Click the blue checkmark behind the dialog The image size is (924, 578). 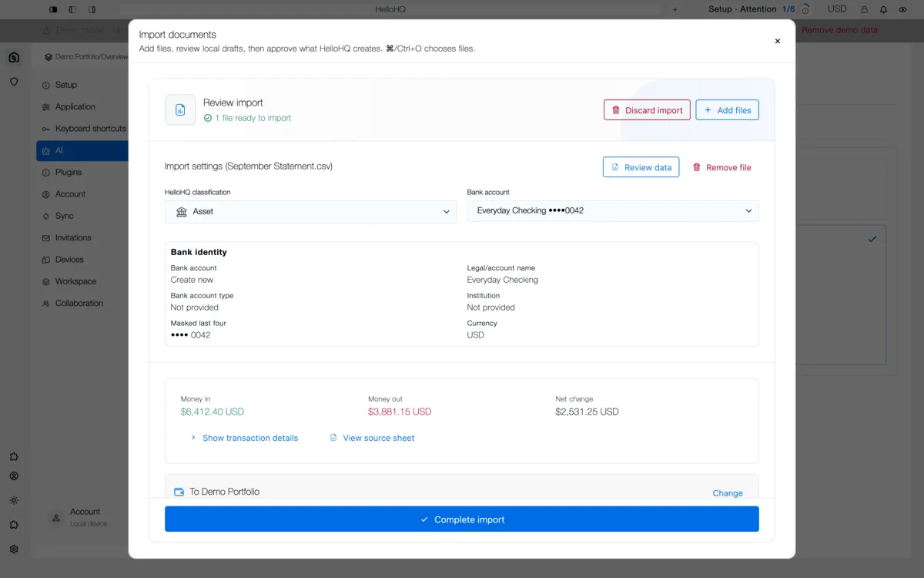click(872, 239)
